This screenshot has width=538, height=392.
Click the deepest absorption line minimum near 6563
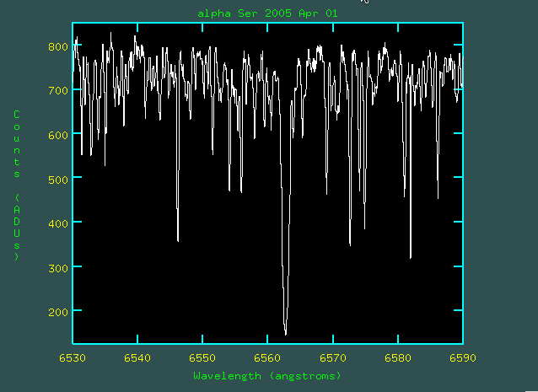(x=286, y=333)
